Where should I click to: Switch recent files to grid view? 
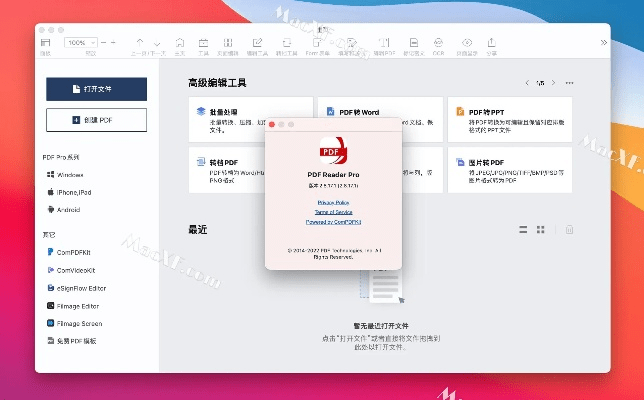point(540,230)
